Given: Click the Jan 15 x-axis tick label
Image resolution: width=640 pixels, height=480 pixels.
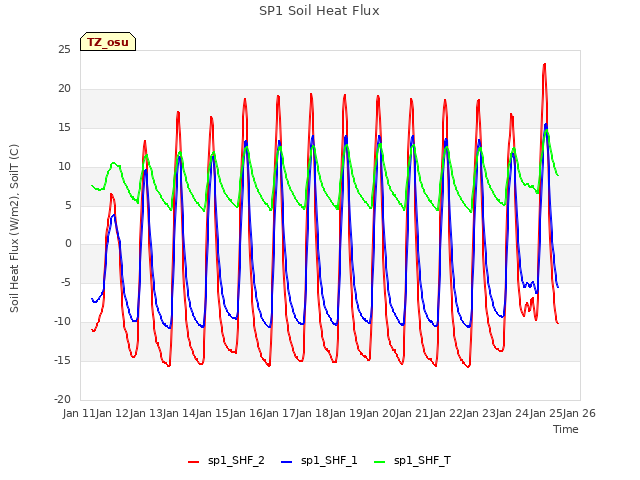Looking at the screenshot, I should tap(212, 413).
